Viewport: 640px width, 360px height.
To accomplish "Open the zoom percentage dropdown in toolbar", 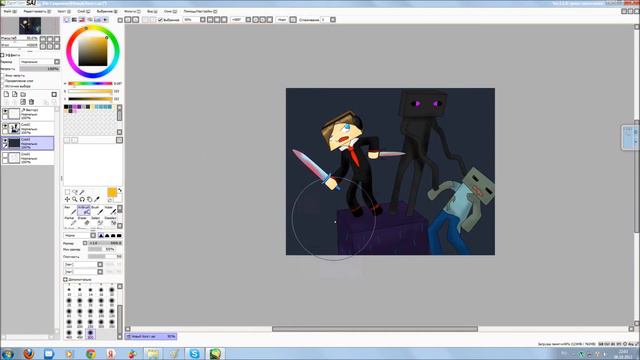I will click(x=202, y=20).
